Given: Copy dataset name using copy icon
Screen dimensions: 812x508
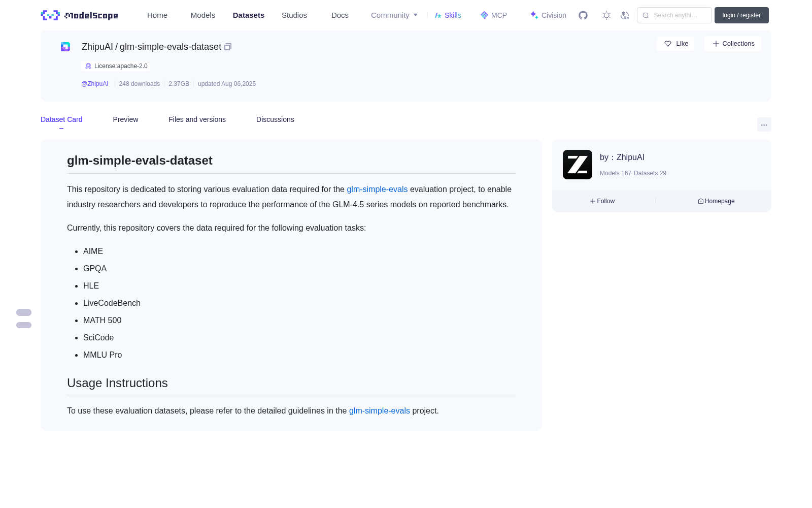Looking at the screenshot, I should tap(228, 47).
